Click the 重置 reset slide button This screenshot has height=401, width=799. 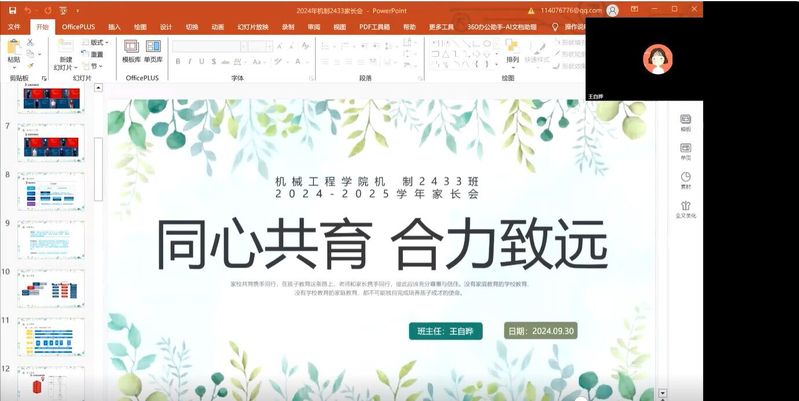pos(96,55)
